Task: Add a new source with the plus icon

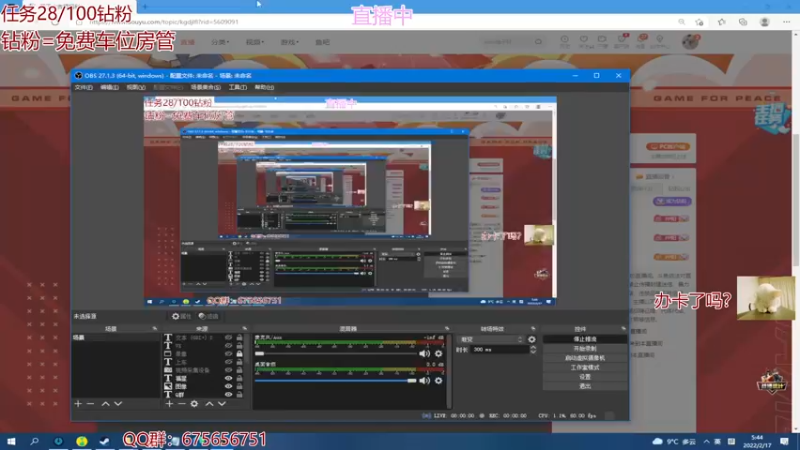Action: [x=169, y=404]
